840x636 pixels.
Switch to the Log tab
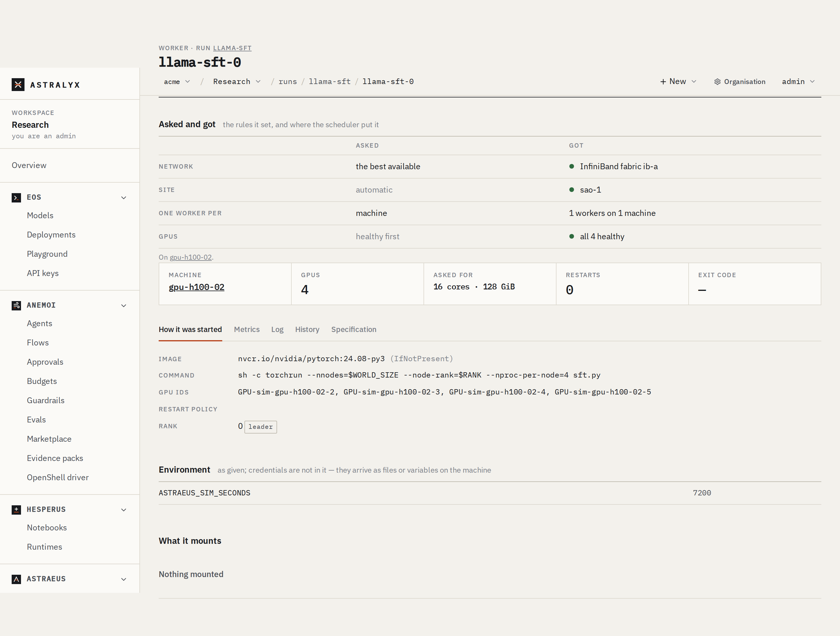pyautogui.click(x=277, y=329)
